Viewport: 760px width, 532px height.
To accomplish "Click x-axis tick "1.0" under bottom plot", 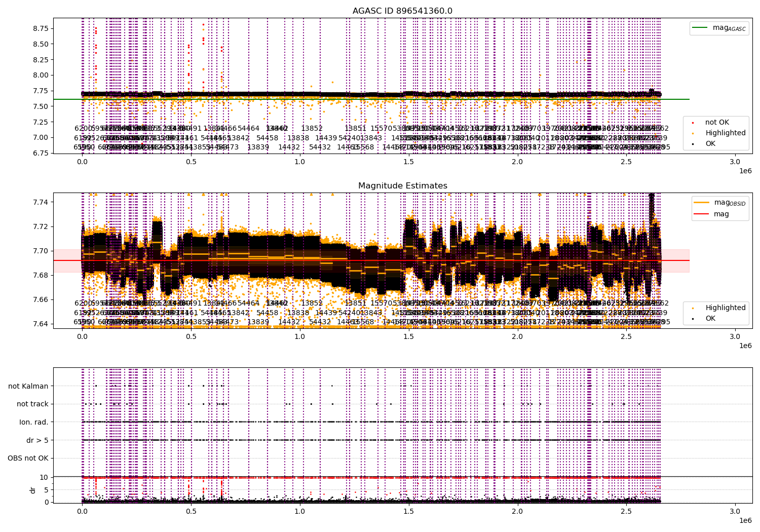I will [300, 512].
